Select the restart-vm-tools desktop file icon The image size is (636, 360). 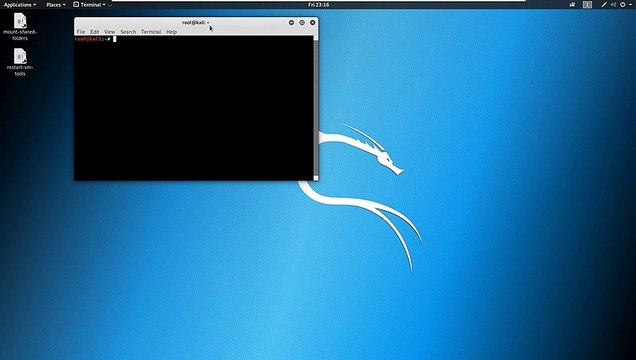(x=20, y=62)
